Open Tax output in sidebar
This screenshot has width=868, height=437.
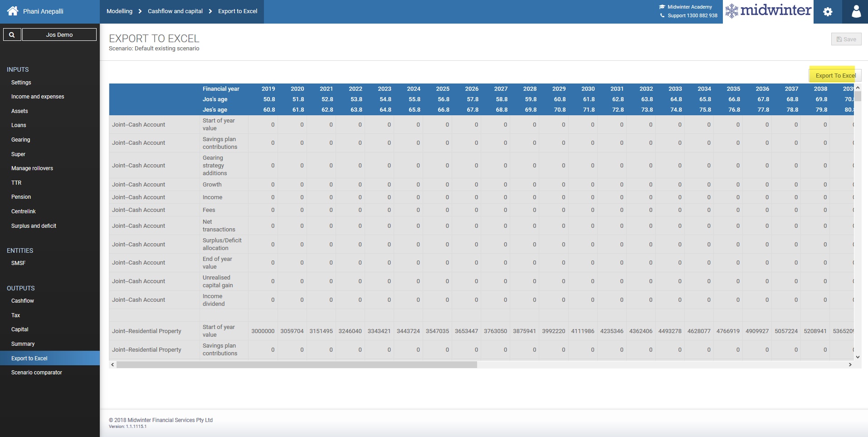pyautogui.click(x=15, y=315)
